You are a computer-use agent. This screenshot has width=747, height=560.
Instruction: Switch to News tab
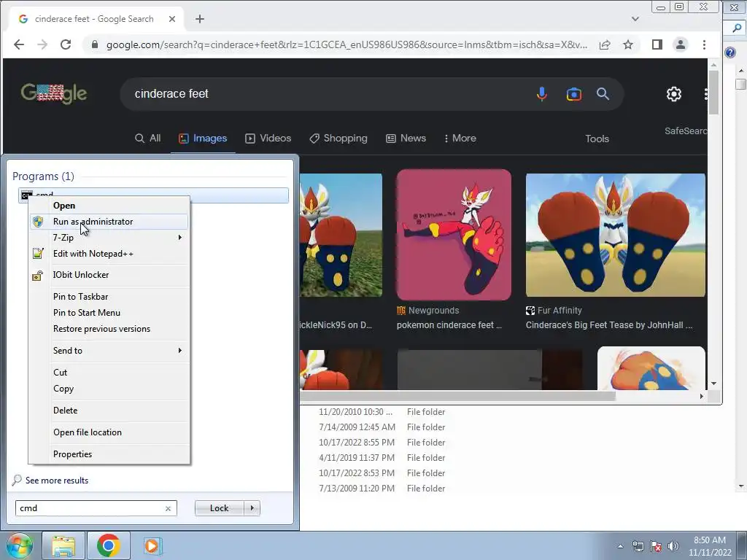click(406, 138)
